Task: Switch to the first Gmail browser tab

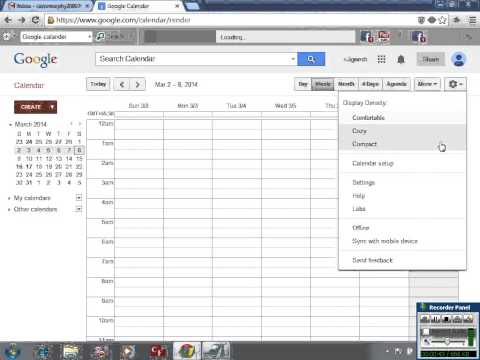Action: (47, 6)
